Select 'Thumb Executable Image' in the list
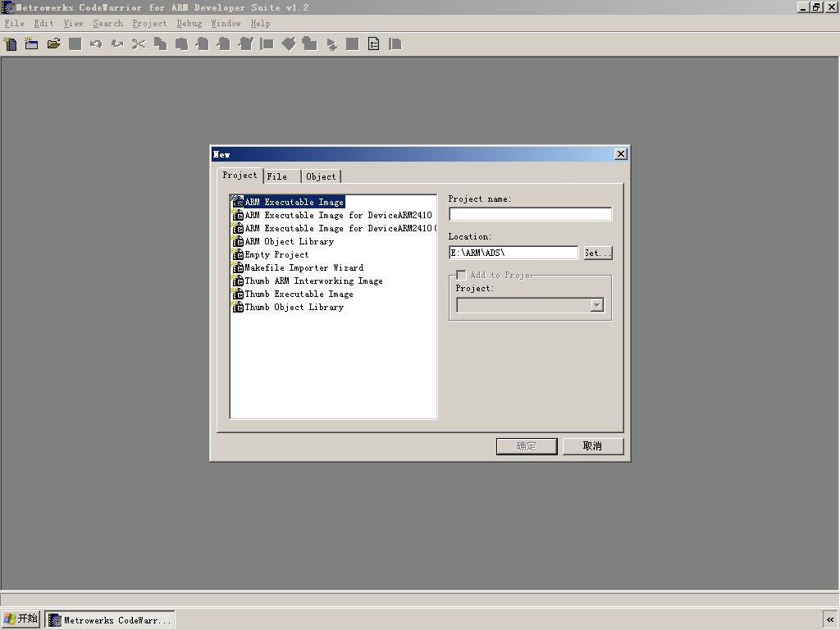Screen dimensions: 840x630 coord(293,294)
